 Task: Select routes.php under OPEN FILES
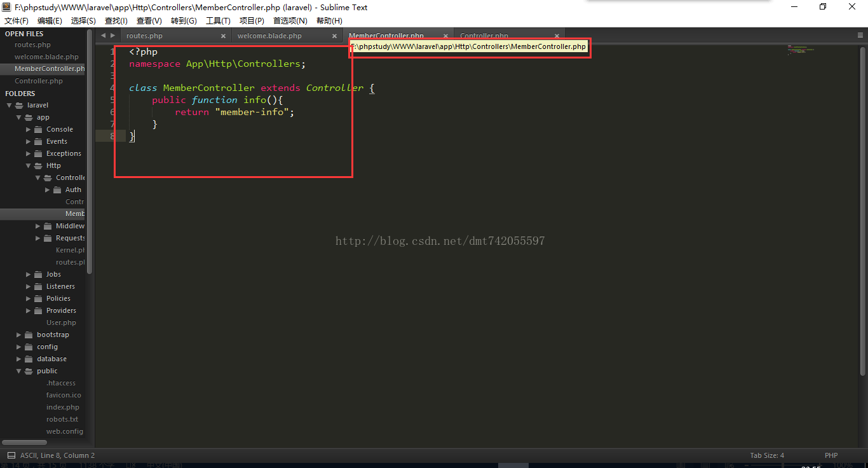tap(32, 45)
